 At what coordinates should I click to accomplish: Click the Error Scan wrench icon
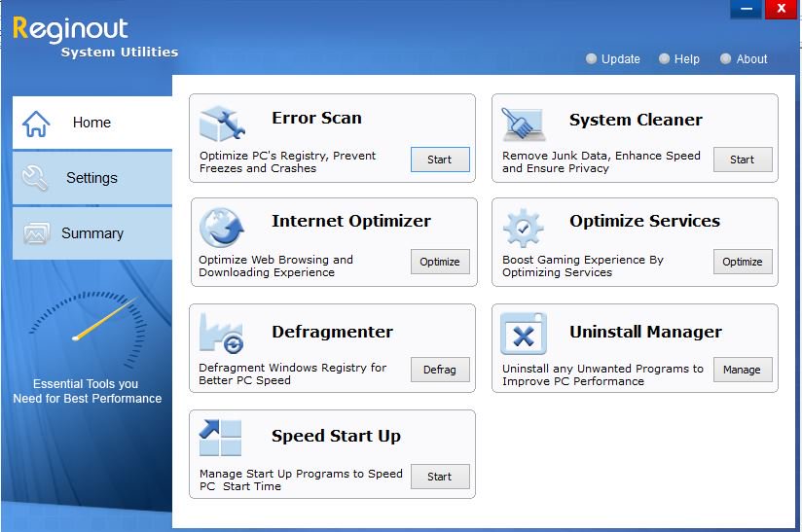[222, 124]
